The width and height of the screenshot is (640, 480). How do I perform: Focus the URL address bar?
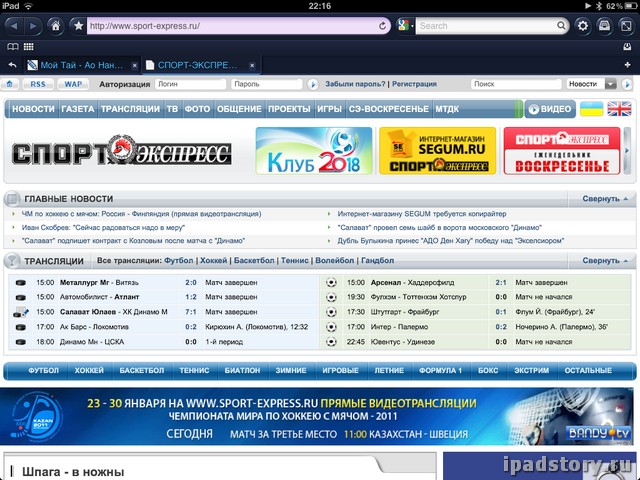tap(233, 26)
